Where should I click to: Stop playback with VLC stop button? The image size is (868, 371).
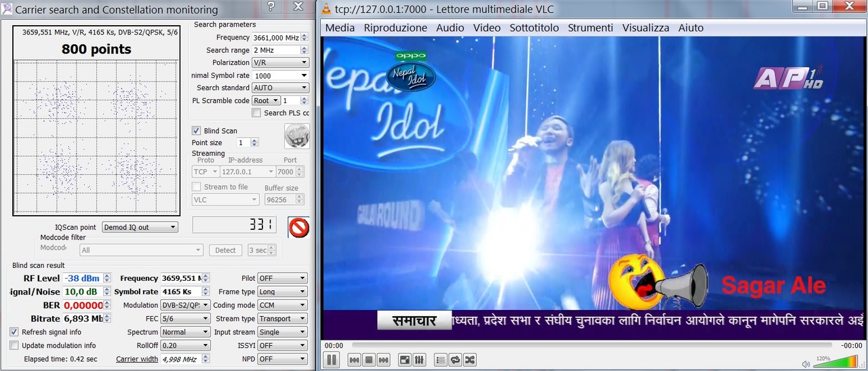369,360
